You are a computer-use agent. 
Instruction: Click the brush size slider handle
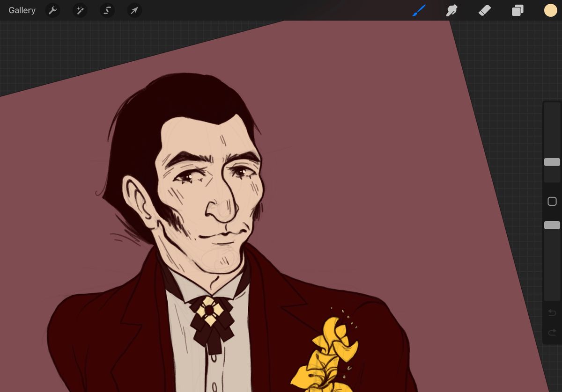(552, 162)
